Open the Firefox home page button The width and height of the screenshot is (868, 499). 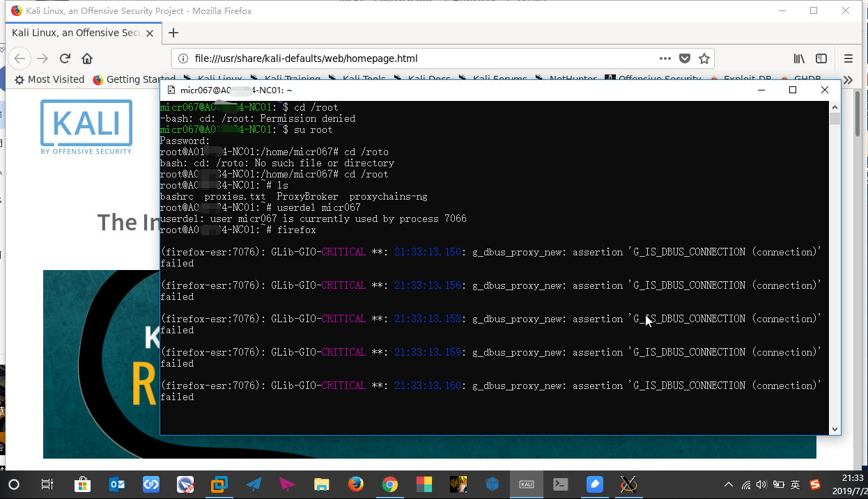coord(87,58)
